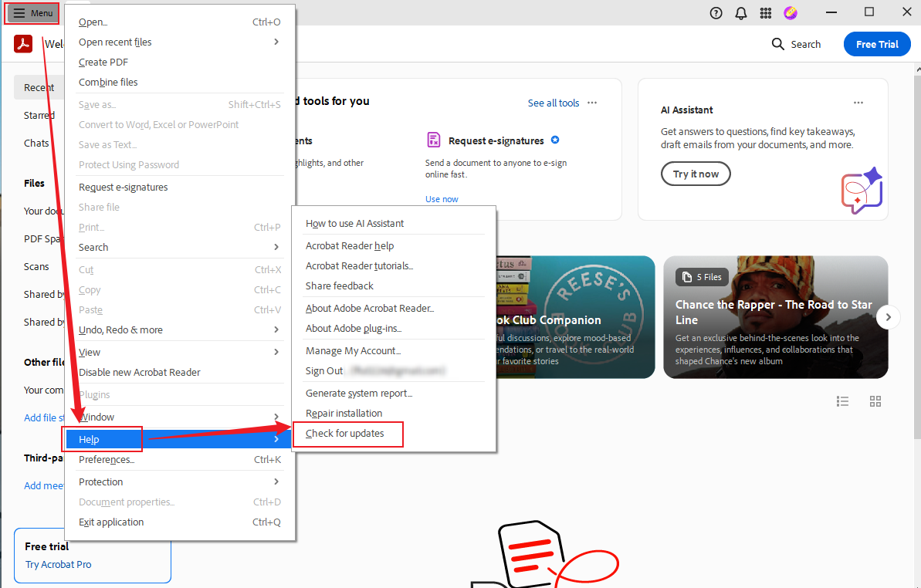Screen dimensions: 921x588
Task: Click the user profile avatar
Action: pyautogui.click(x=790, y=12)
